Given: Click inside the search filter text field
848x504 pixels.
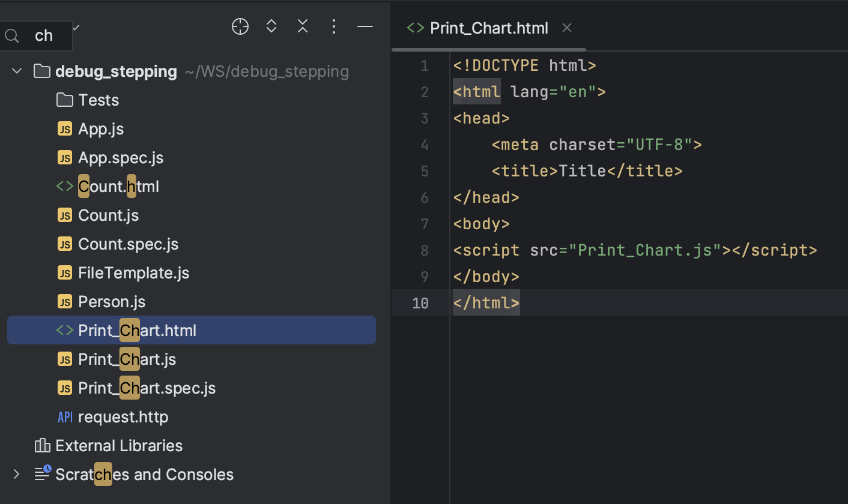Looking at the screenshot, I should click(x=45, y=35).
